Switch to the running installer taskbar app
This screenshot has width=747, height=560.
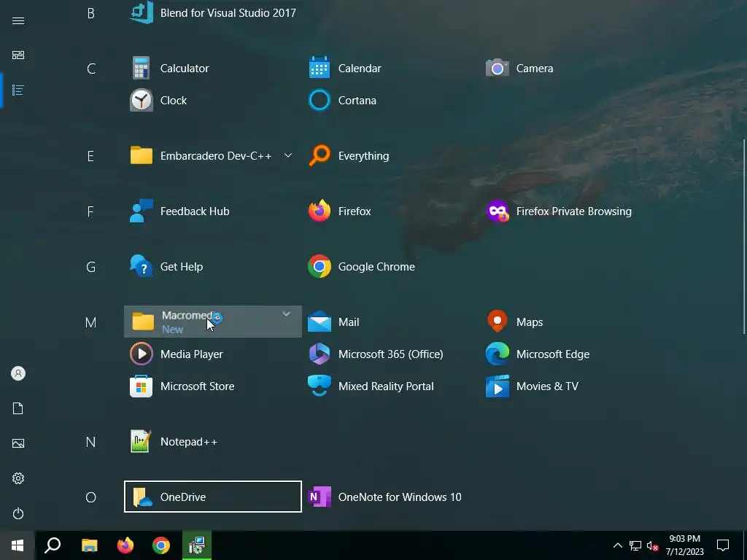pyautogui.click(x=197, y=545)
